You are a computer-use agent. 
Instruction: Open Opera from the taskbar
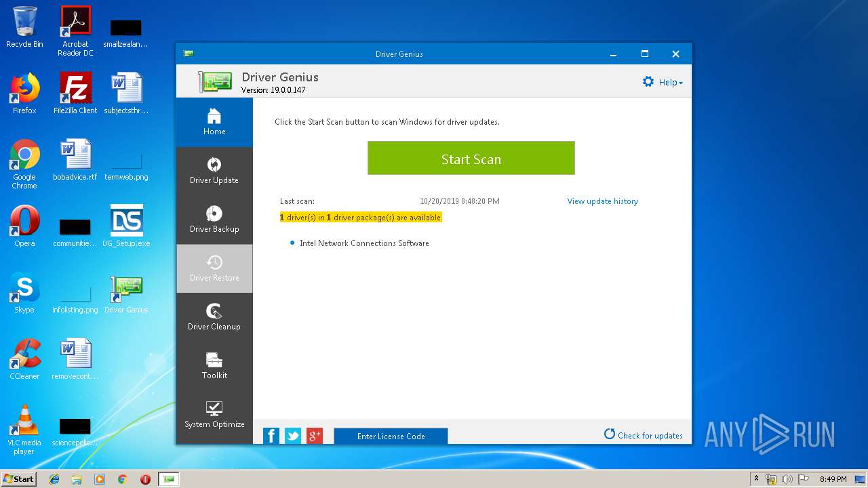pos(145,479)
